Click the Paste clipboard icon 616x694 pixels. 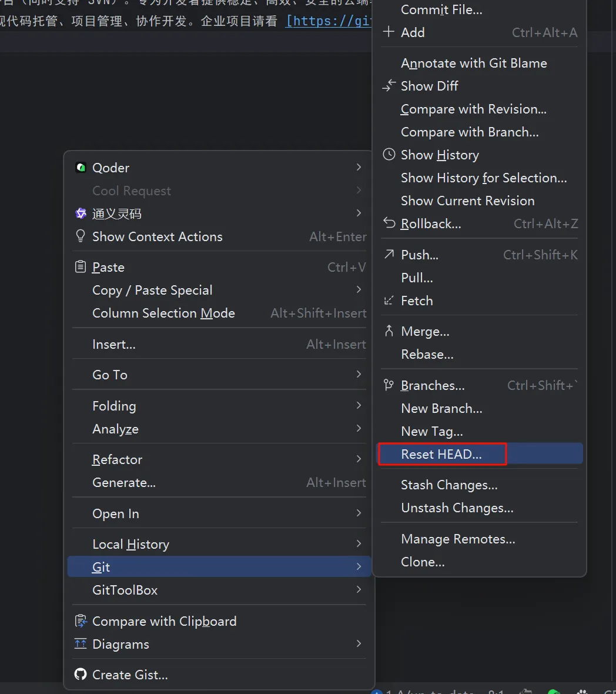point(81,267)
